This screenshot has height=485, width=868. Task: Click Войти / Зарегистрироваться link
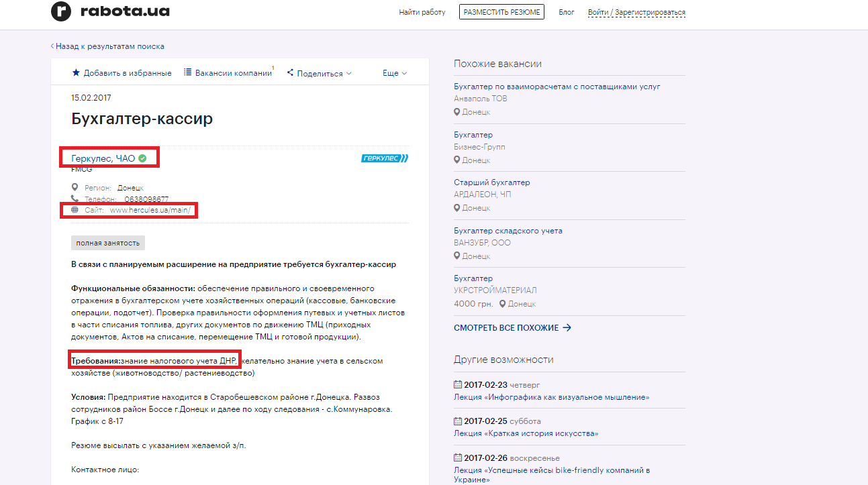point(636,12)
